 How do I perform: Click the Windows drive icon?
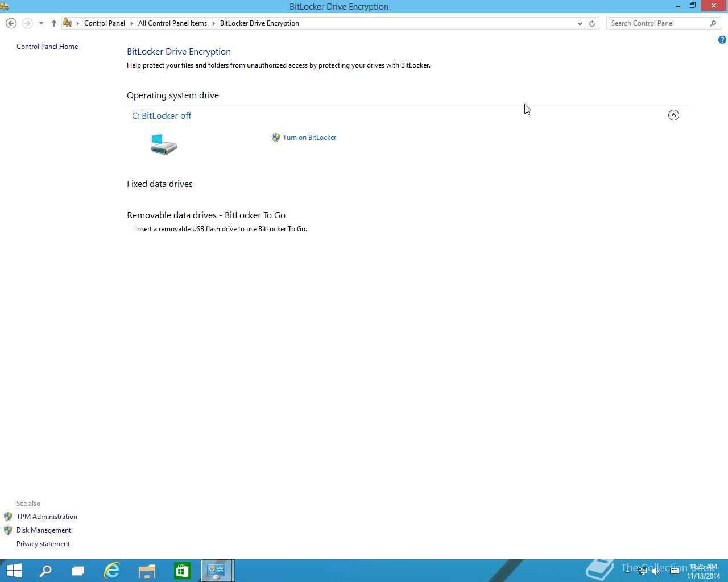coord(164,144)
